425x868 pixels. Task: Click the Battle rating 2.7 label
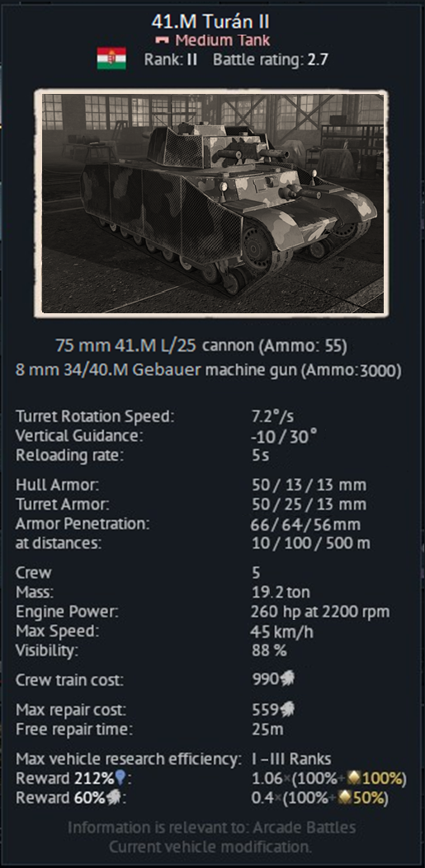[x=271, y=59]
